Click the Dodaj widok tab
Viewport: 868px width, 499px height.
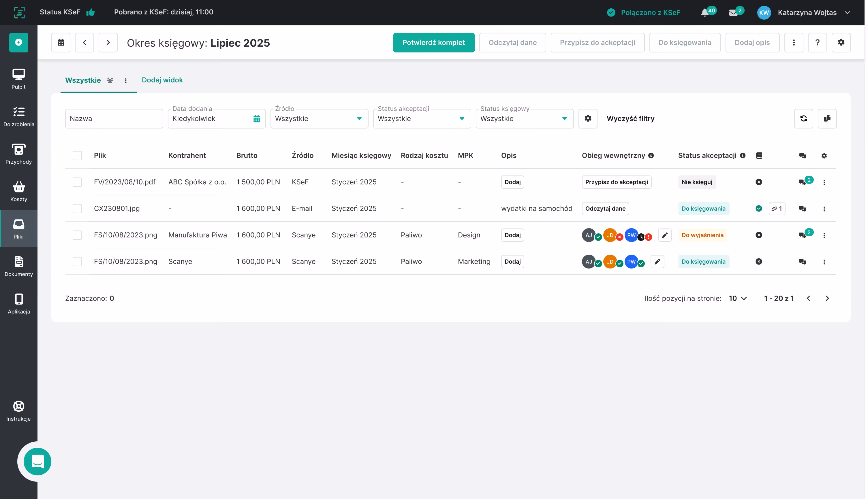[162, 80]
